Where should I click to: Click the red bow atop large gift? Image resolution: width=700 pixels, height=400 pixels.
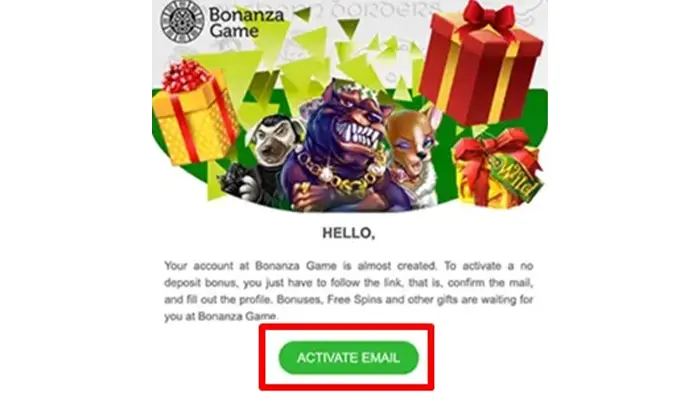489,17
